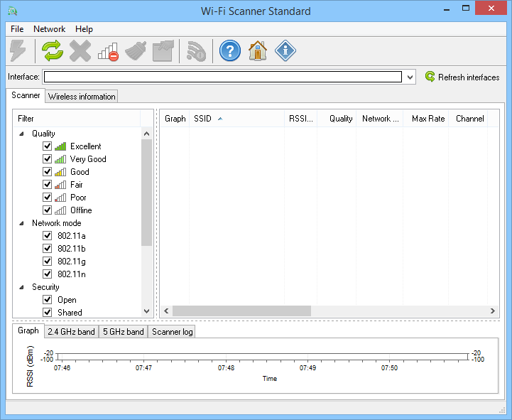
Task: Click the blue diamond info about icon
Action: (285, 50)
